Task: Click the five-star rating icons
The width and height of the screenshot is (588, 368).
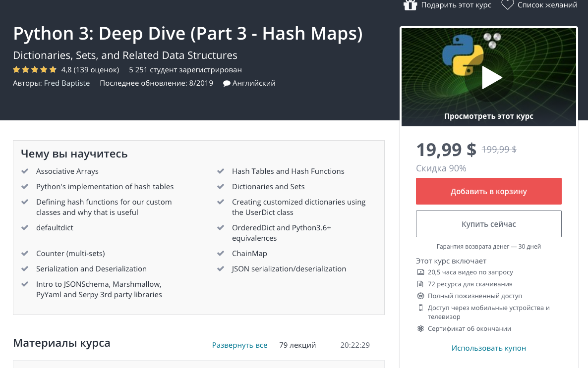Action: [x=35, y=69]
